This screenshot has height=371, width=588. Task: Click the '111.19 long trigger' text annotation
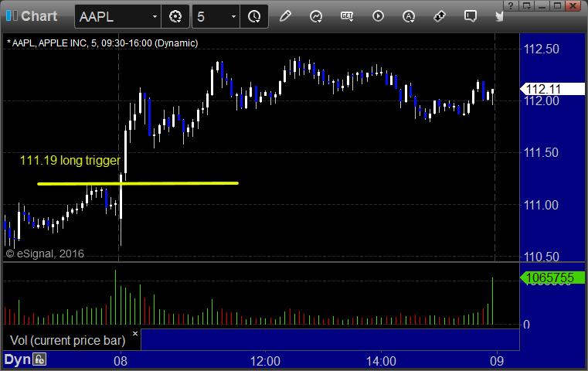point(70,161)
